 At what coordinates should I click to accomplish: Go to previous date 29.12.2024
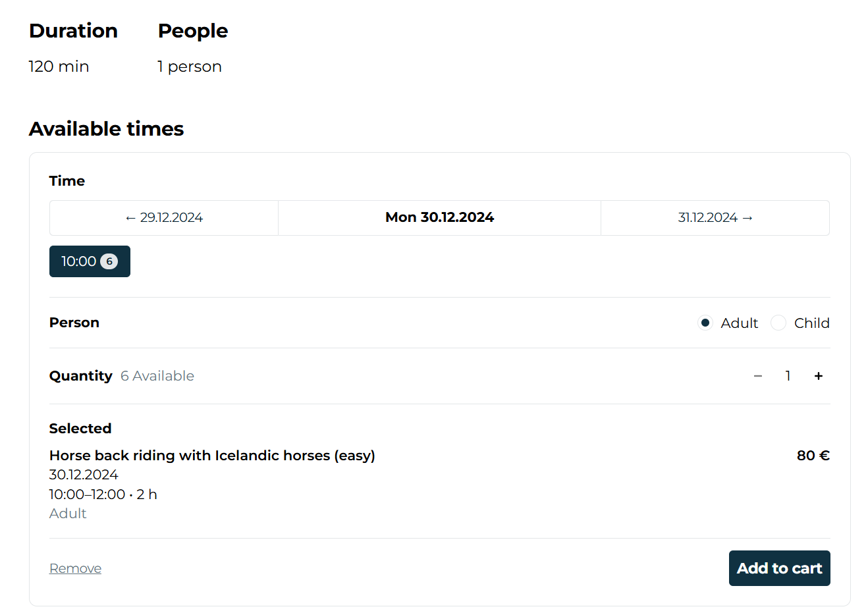tap(164, 218)
